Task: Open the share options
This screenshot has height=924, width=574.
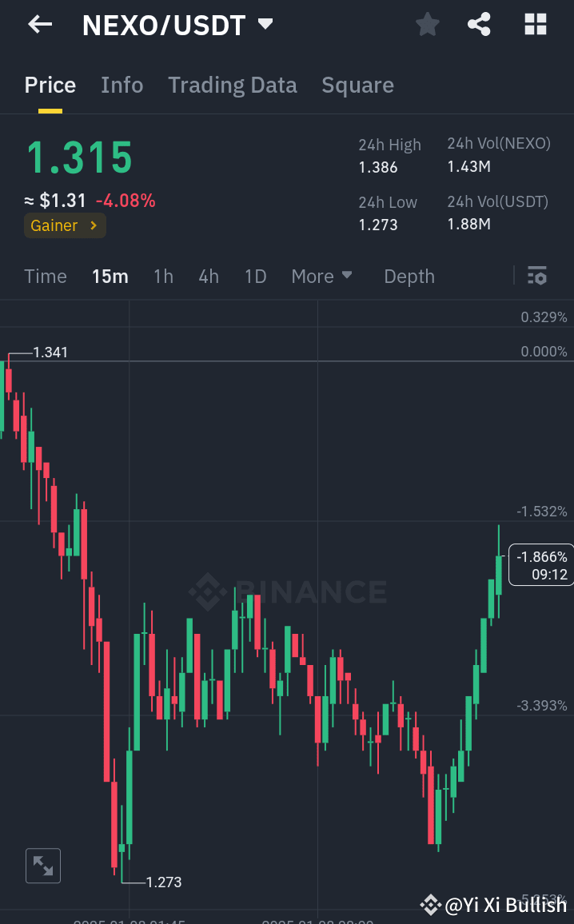Action: coord(479,24)
